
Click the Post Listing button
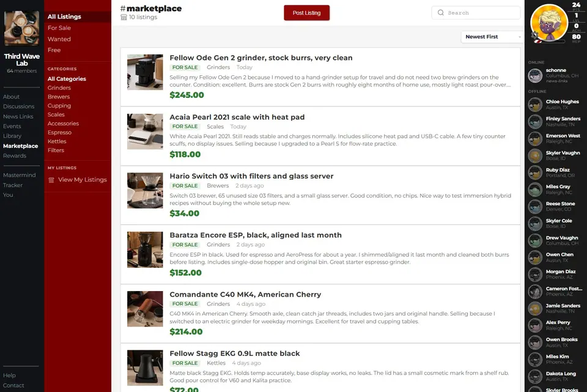pyautogui.click(x=306, y=13)
